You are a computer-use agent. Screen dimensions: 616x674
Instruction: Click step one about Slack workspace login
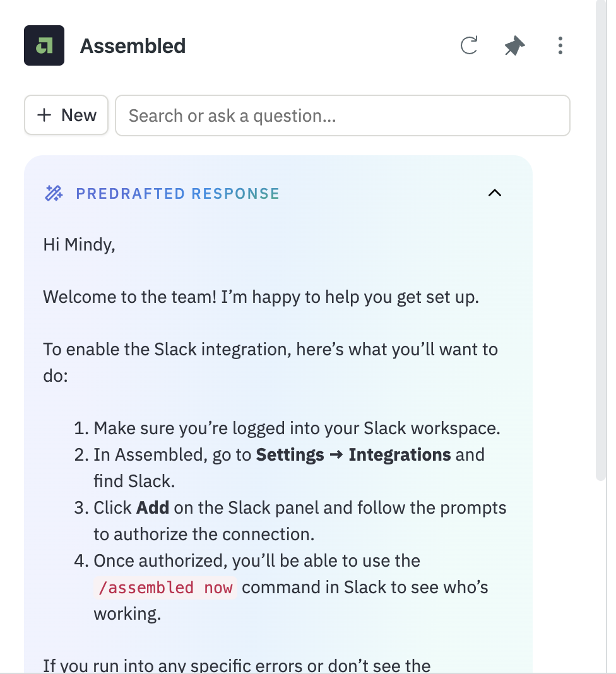point(287,428)
